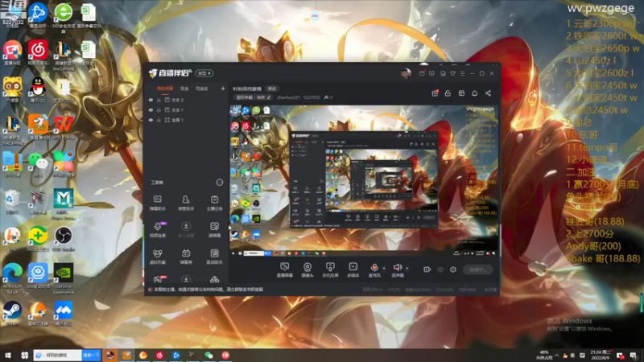Collapse the 工具箱 toolbox section

[x=220, y=183]
